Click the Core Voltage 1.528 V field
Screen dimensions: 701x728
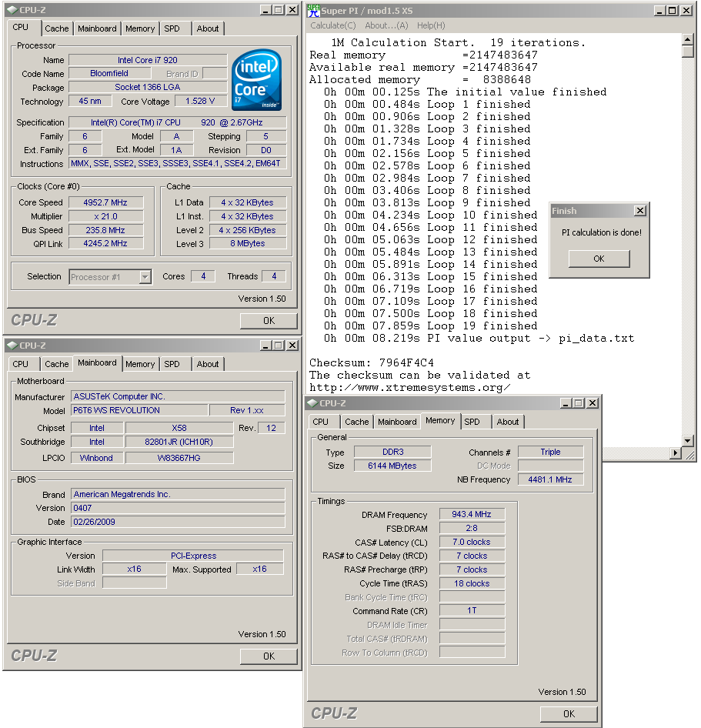tap(200, 102)
